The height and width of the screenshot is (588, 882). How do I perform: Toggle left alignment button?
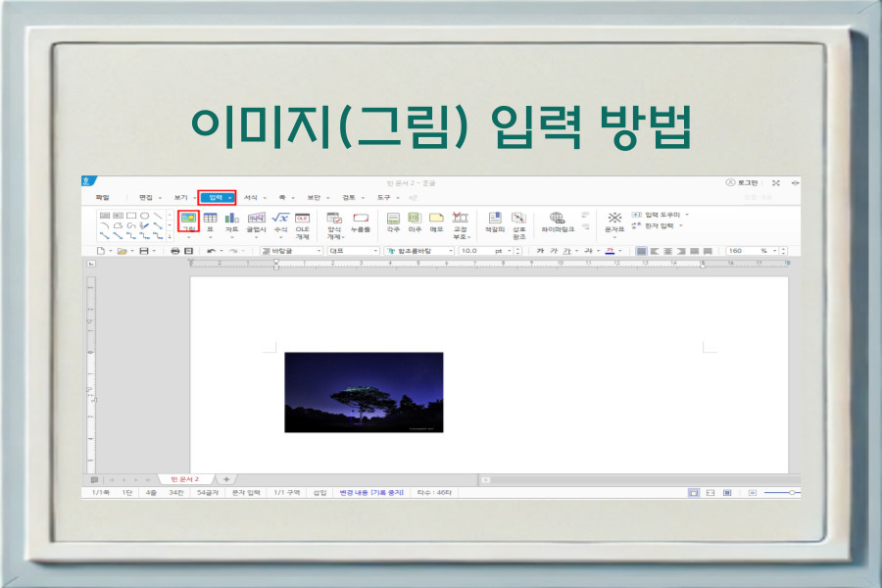pyautogui.click(x=655, y=251)
